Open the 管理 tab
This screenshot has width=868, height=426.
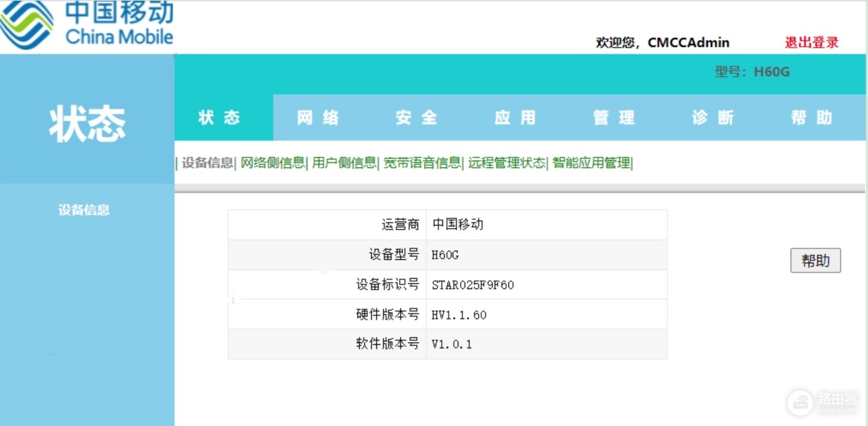[x=614, y=118]
